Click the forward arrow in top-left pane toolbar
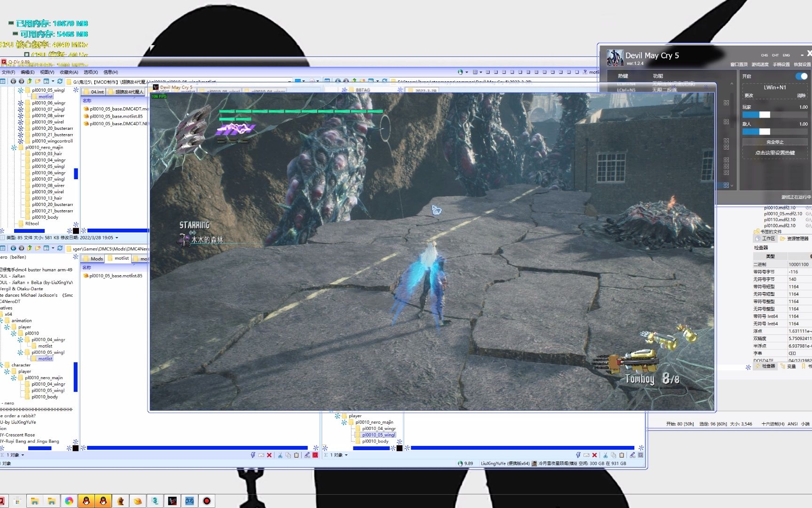Viewport: 812px width, 508px height. 21,81
